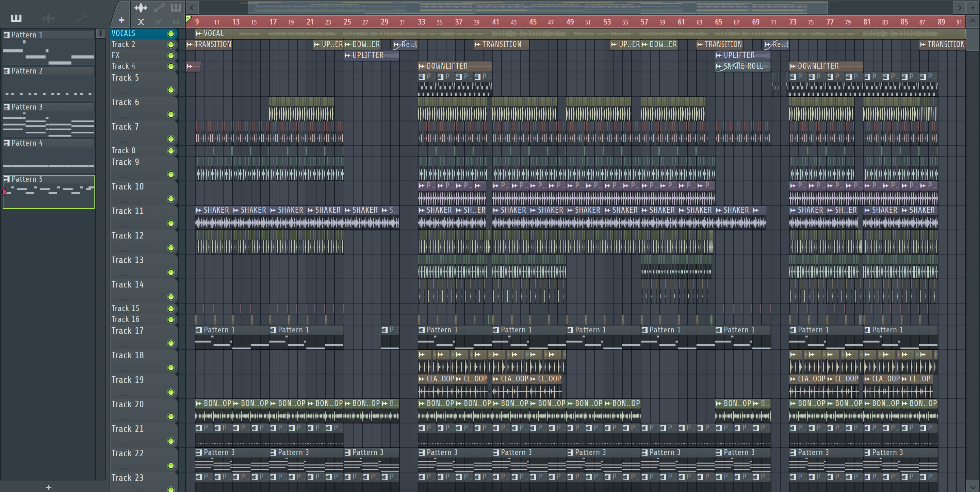
Task: Click the top-right corner options button
Action: point(973,7)
